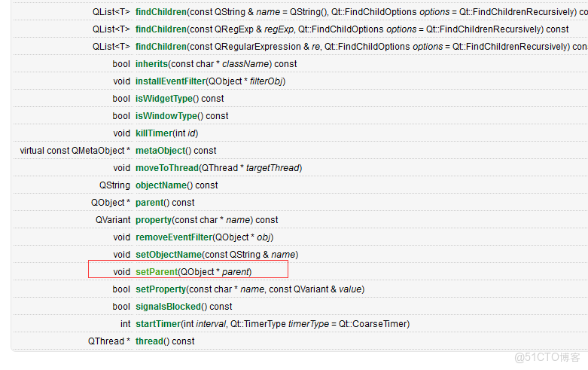This screenshot has height=370, width=588.
Task: Open the setProperty function link
Action: click(x=160, y=289)
